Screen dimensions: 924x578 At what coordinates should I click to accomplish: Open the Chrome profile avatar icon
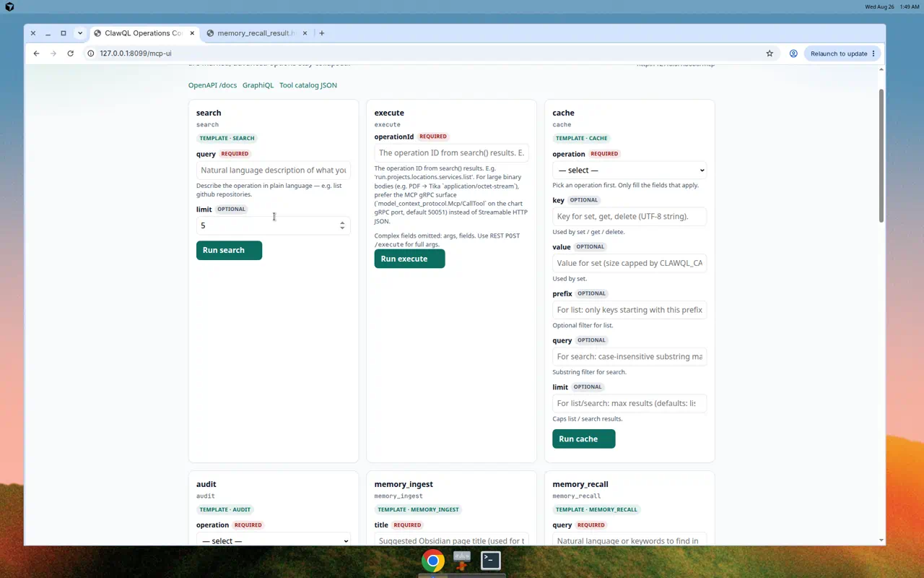click(x=793, y=53)
